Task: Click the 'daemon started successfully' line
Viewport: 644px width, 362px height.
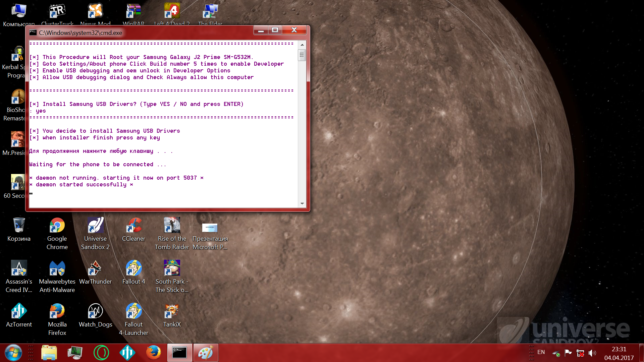Action: point(81,184)
